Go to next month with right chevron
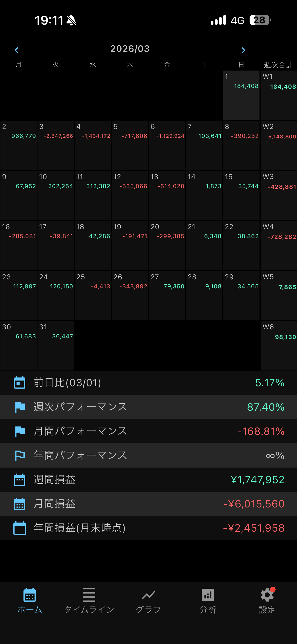 [x=243, y=50]
